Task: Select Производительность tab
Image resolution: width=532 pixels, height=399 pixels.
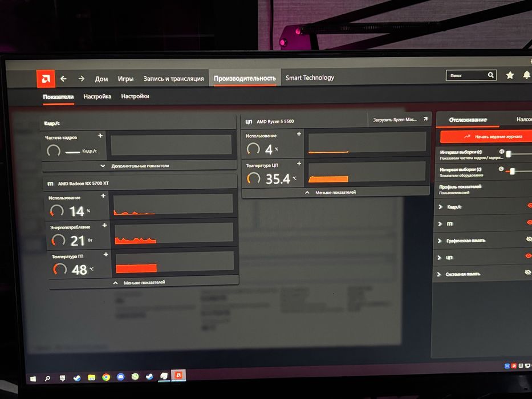Action: coord(245,78)
